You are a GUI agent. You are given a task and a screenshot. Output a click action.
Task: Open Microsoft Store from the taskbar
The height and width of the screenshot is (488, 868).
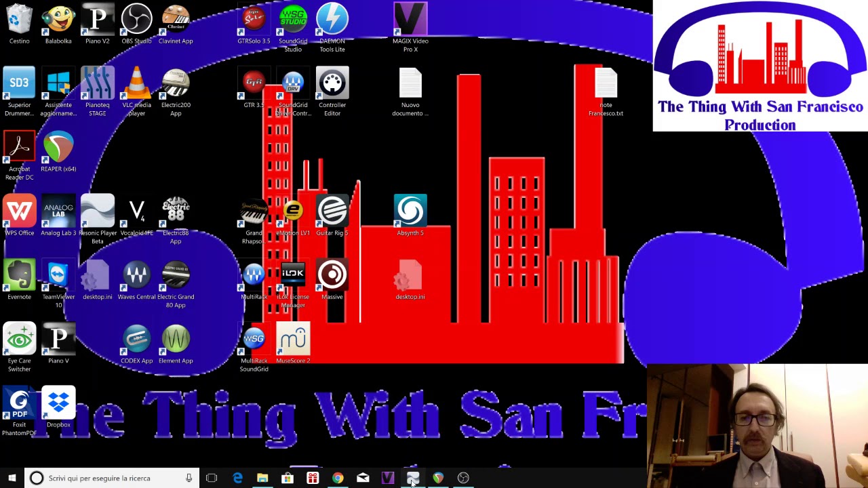288,478
